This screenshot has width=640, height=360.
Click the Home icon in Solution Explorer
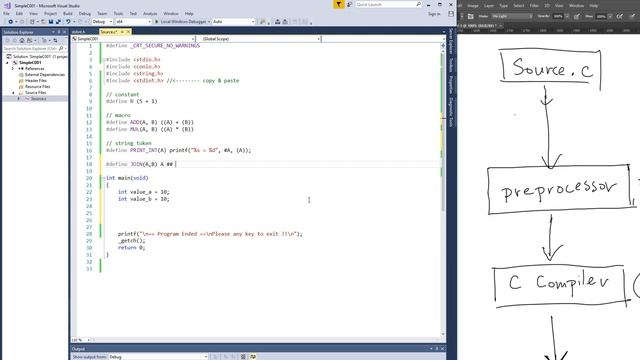tap(22, 40)
